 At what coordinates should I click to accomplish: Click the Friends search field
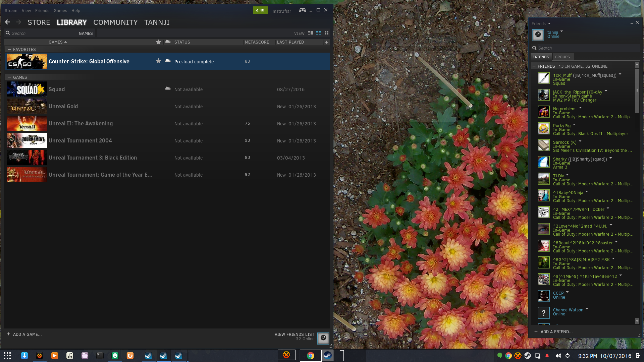585,48
